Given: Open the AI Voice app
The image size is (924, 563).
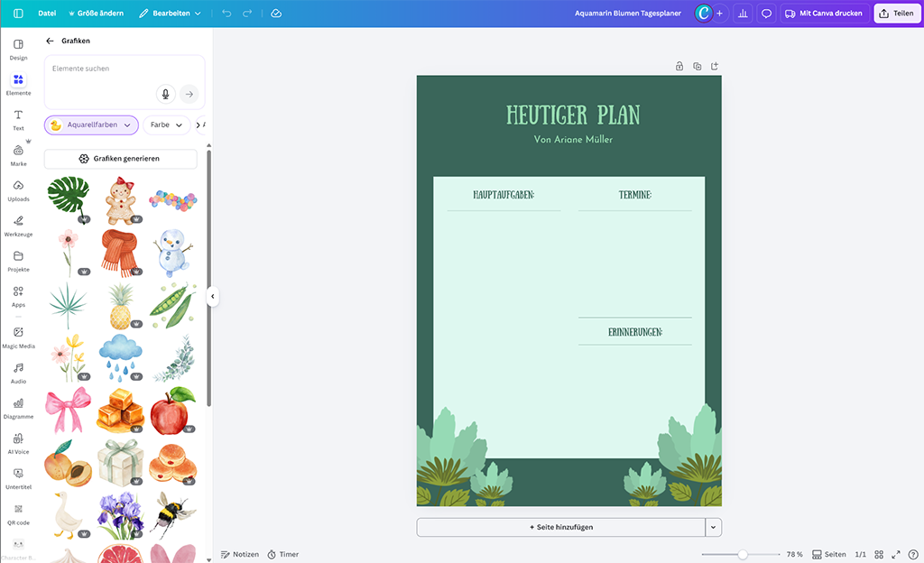Looking at the screenshot, I should (18, 444).
